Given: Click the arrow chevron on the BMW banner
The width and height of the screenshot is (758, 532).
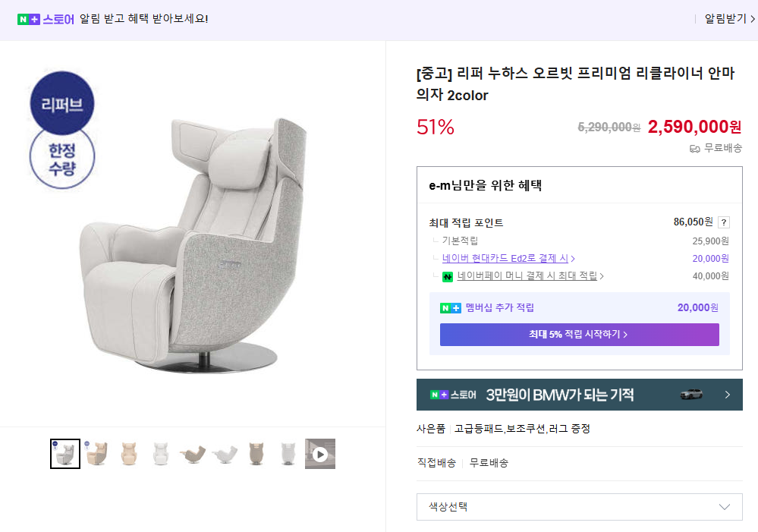Looking at the screenshot, I should point(727,395).
